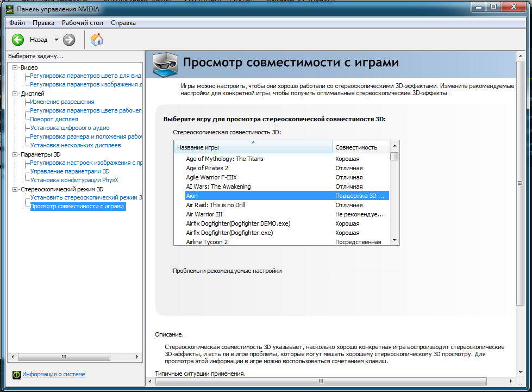Select Airline Tycoon 2 row
Screen dimensions: 532x392
pos(281,241)
